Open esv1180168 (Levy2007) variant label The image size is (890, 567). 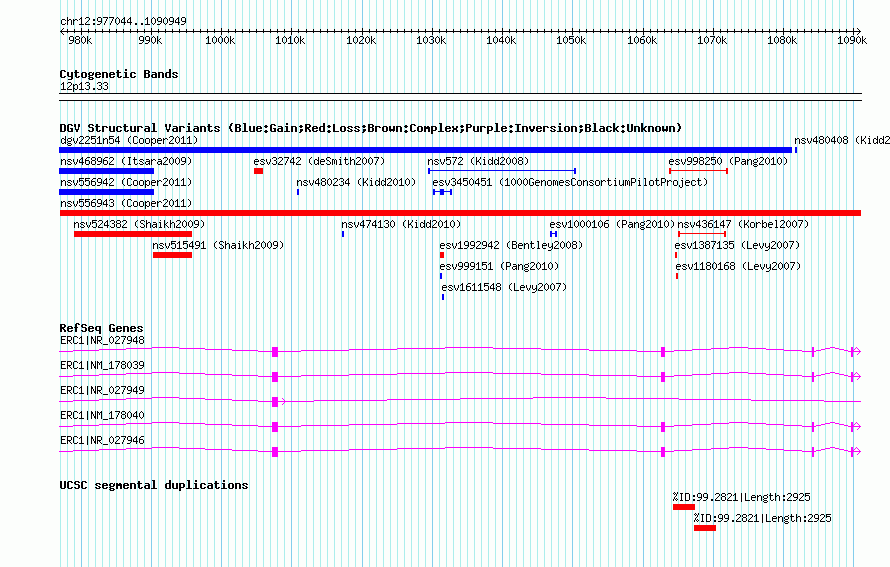click(x=738, y=266)
